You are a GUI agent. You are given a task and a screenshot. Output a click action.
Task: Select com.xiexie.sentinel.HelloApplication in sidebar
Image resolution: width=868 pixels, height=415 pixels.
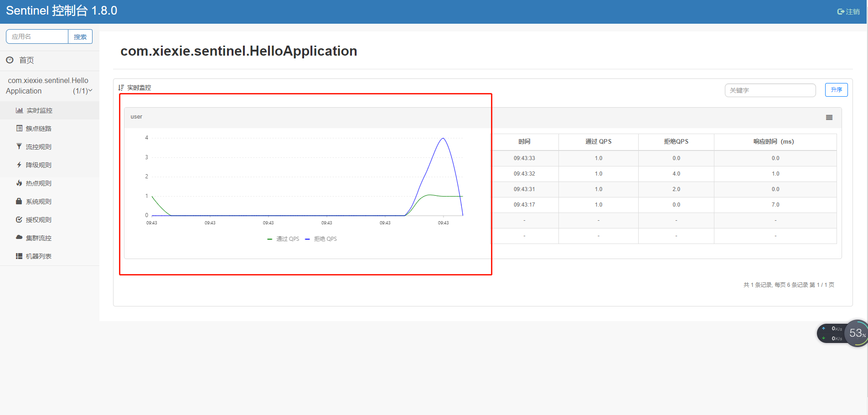click(x=49, y=86)
